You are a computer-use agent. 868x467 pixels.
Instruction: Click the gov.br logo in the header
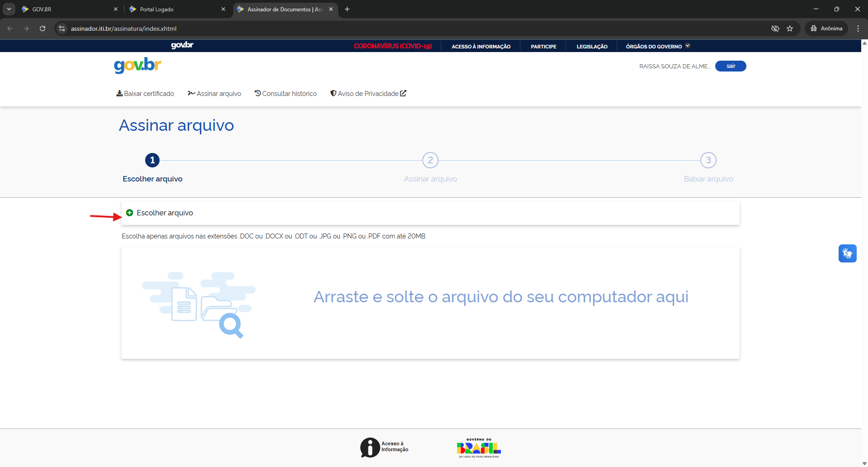137,65
